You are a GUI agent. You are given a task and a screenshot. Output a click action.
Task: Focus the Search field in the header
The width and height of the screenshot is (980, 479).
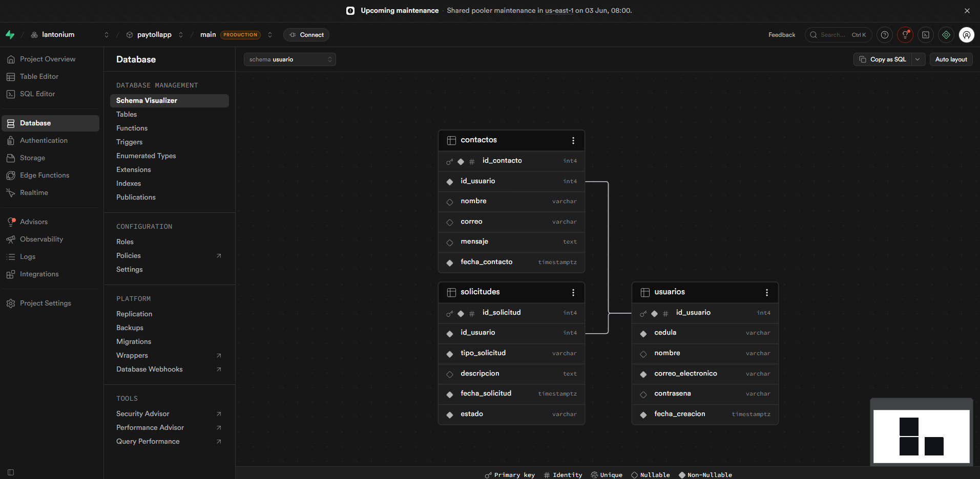(839, 35)
